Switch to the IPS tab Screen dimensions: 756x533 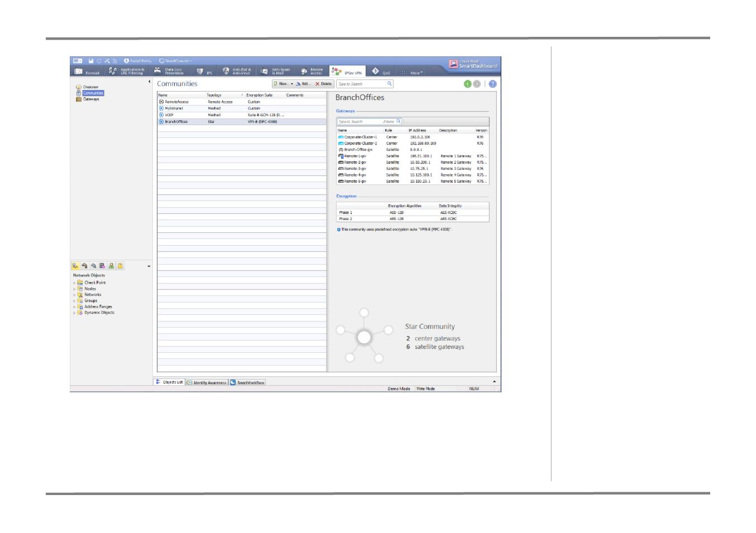[x=204, y=71]
